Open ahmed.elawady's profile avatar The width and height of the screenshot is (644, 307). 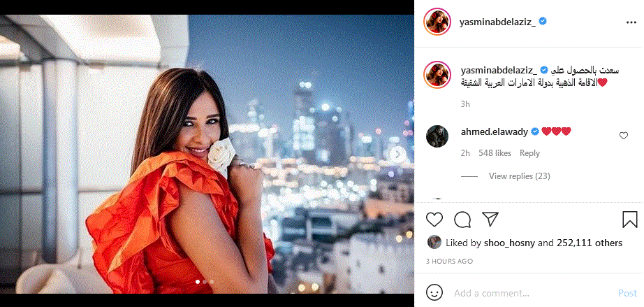pos(437,136)
